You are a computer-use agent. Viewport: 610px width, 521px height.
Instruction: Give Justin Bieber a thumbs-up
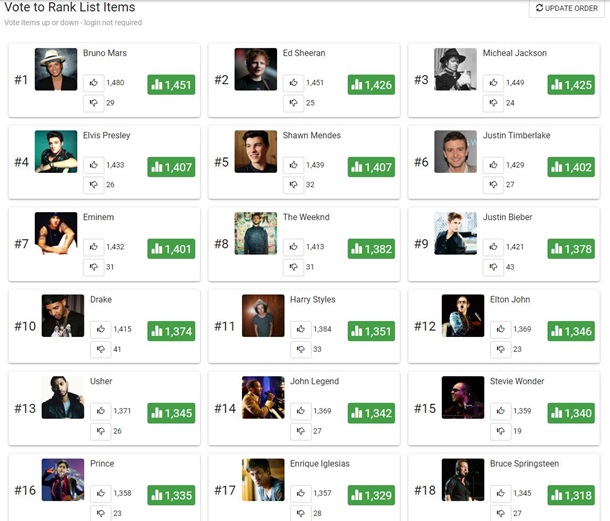[x=493, y=247]
